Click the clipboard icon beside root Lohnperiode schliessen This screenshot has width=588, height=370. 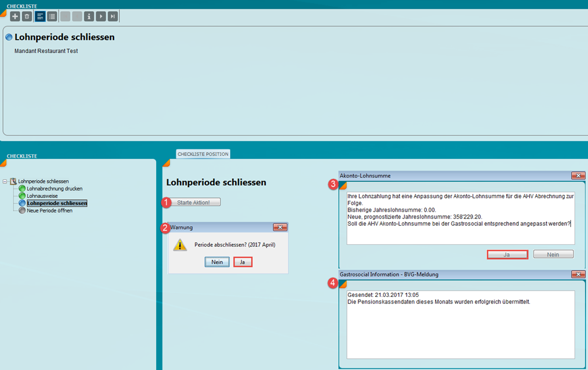coord(13,182)
